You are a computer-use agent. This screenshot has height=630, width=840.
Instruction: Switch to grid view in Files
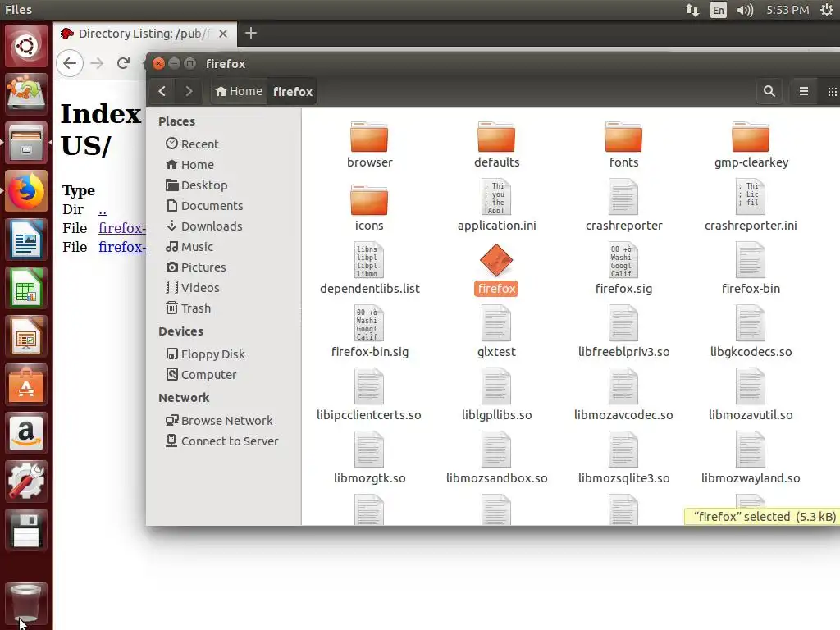[x=831, y=91]
